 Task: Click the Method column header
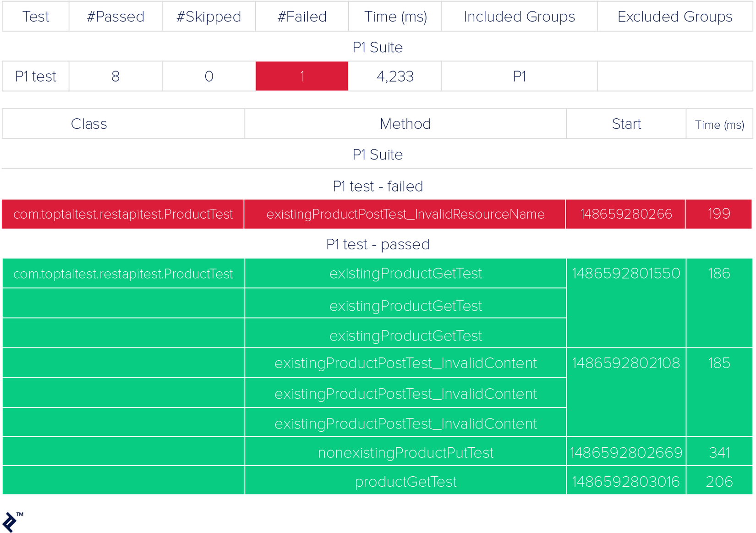pyautogui.click(x=405, y=124)
